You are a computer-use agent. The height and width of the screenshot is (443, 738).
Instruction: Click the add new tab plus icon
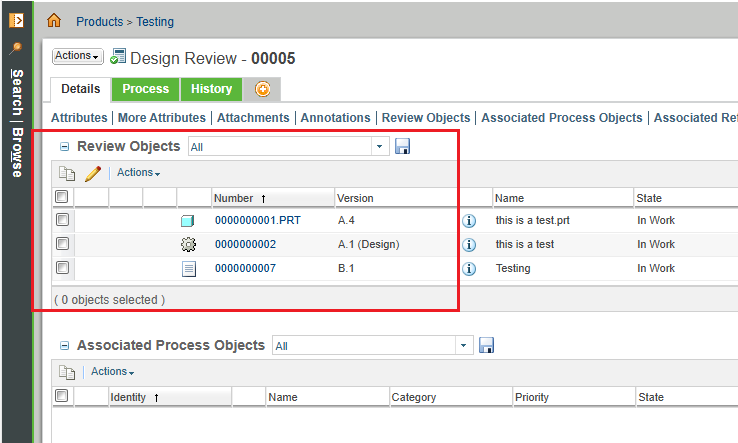coord(262,89)
